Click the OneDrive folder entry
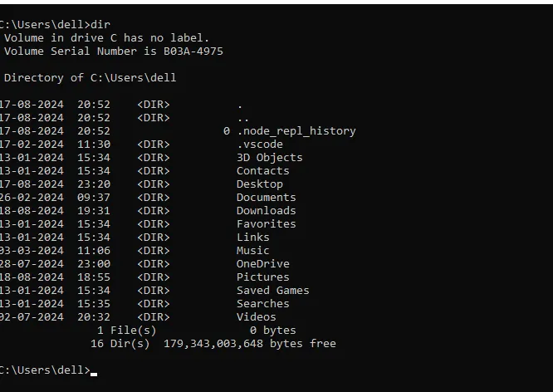 [x=262, y=264]
